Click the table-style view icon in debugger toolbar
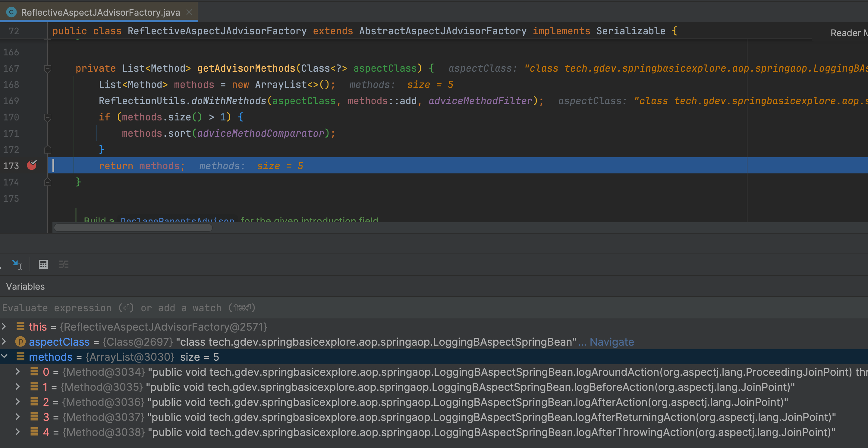 43,265
